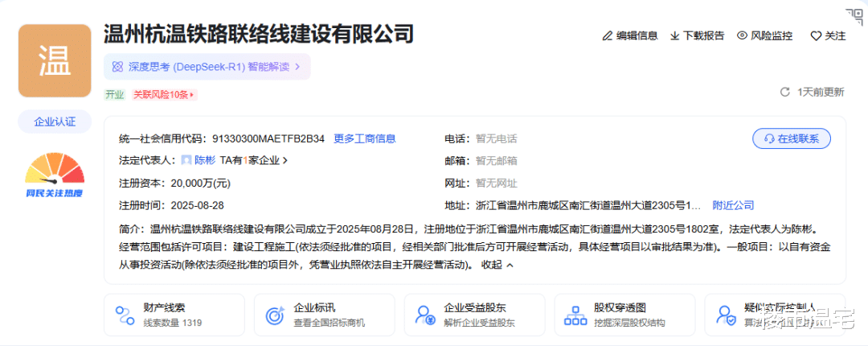868x346 pixels.
Task: Open 深度思考 (DeepSeek-R1) 智能解读
Action: pos(207,67)
